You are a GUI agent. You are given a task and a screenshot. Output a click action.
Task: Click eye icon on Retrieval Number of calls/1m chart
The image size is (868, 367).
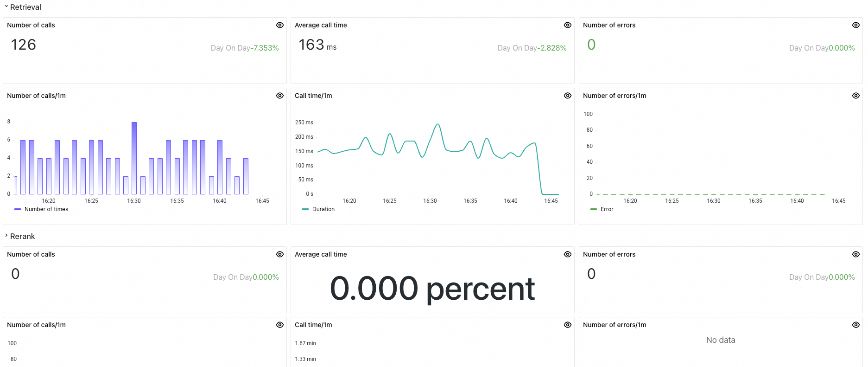280,96
